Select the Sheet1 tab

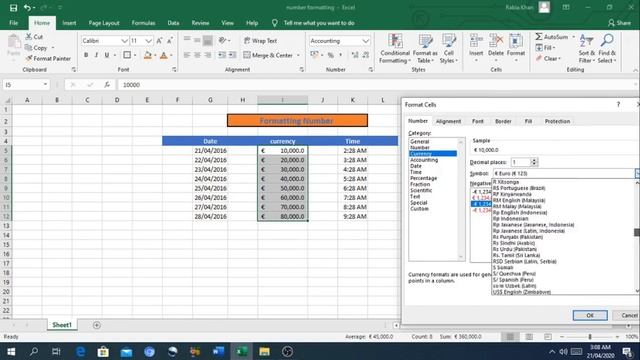click(x=62, y=325)
